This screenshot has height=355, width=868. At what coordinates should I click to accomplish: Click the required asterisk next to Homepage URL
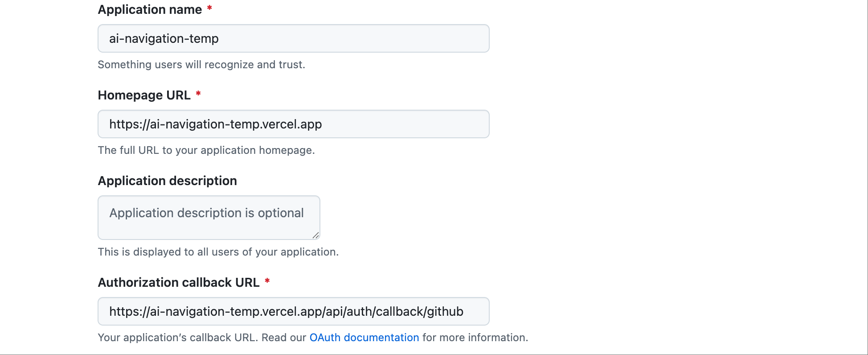tap(199, 92)
